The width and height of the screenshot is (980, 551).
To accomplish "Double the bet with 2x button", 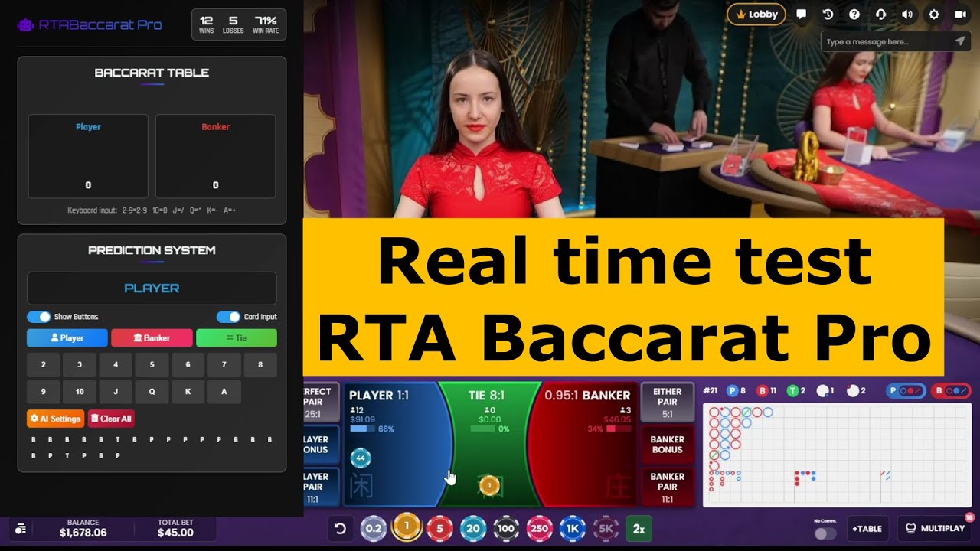I will point(639,528).
